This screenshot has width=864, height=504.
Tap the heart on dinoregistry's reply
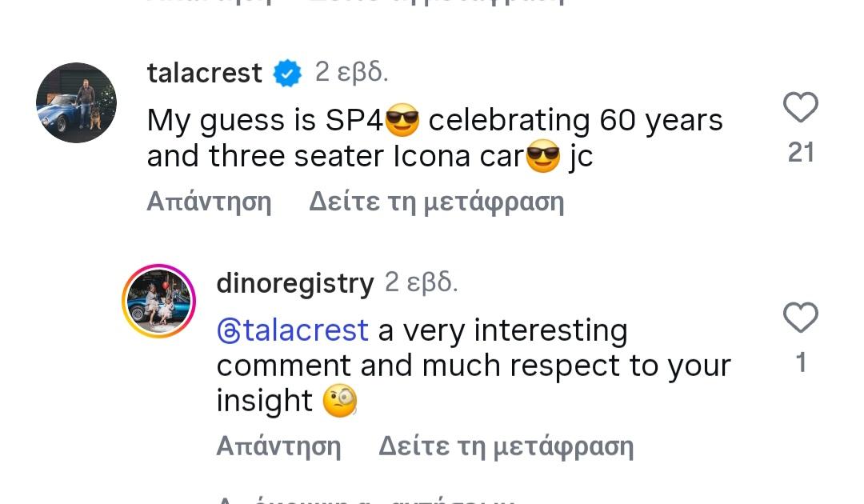point(800,318)
